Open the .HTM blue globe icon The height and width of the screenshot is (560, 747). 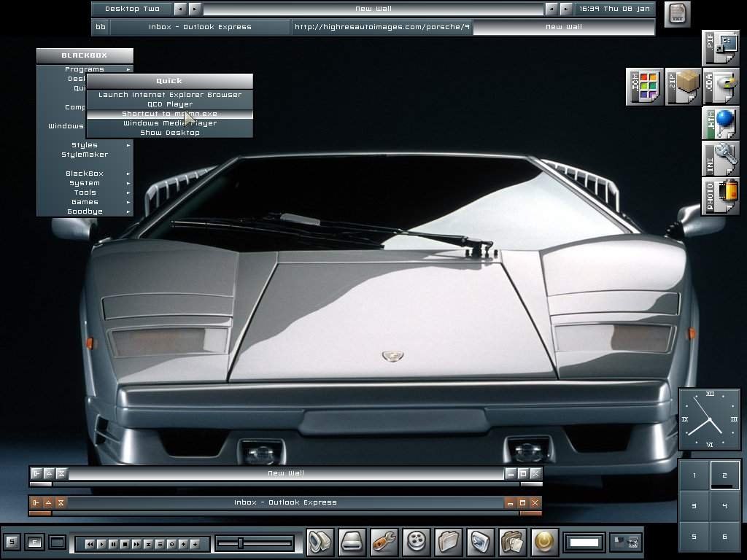point(721,122)
